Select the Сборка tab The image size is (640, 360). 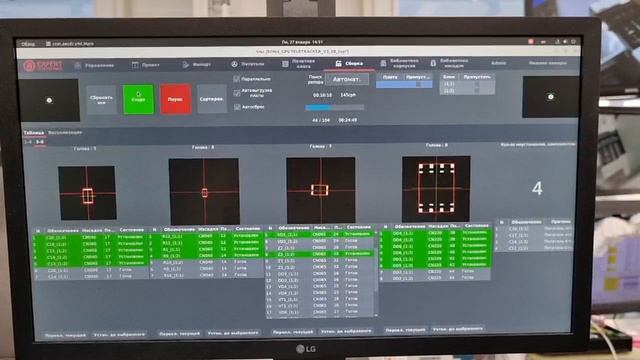click(x=349, y=63)
